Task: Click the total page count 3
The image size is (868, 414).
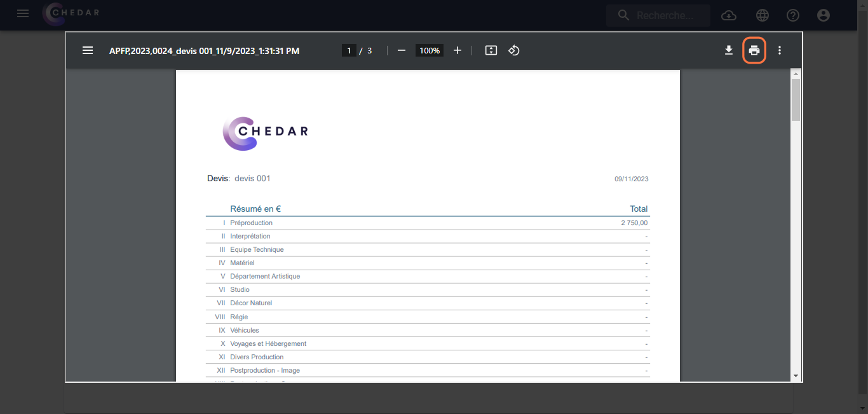Action: pos(370,50)
